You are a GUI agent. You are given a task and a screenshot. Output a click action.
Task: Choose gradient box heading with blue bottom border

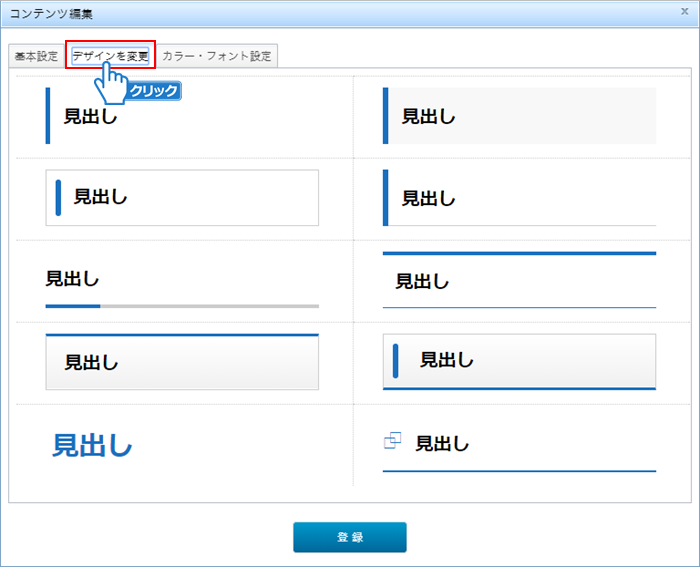tap(519, 361)
